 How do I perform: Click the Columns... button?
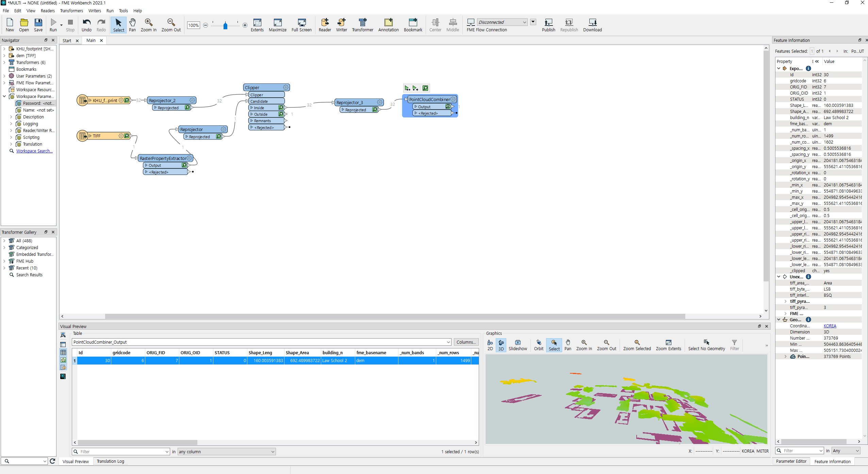[466, 342]
